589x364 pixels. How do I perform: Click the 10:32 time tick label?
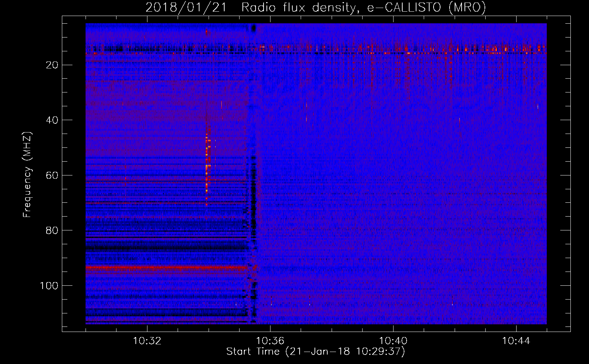[x=147, y=341]
